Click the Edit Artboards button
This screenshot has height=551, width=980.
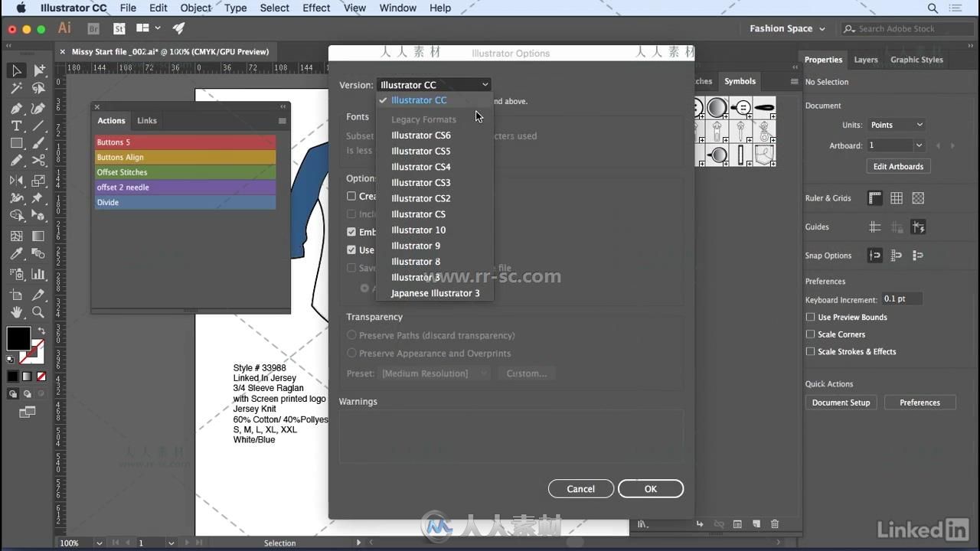click(898, 166)
